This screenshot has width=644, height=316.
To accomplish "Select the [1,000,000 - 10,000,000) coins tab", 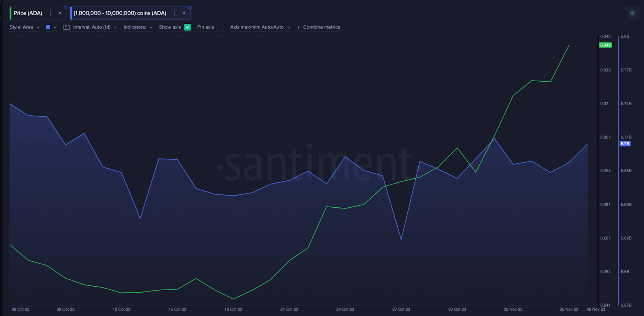I will pos(120,13).
